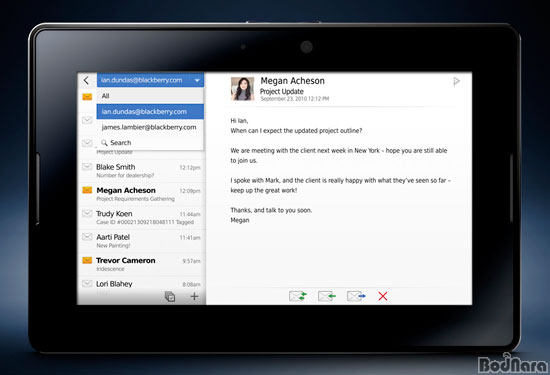Open the Lori Blahey email
Image resolution: width=550 pixels, height=375 pixels.
tap(142, 285)
